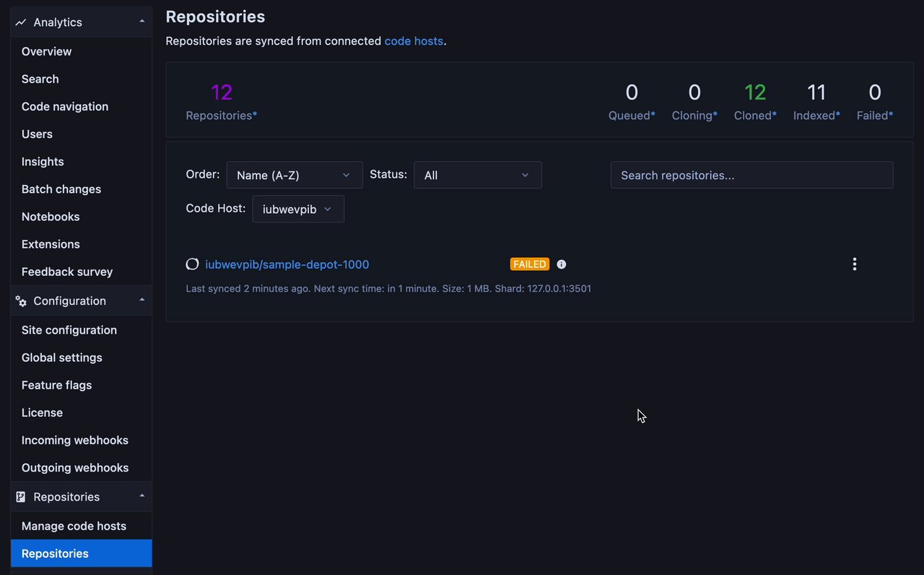Click the Repositories section icon in sidebar
The image size is (924, 575).
21,497
